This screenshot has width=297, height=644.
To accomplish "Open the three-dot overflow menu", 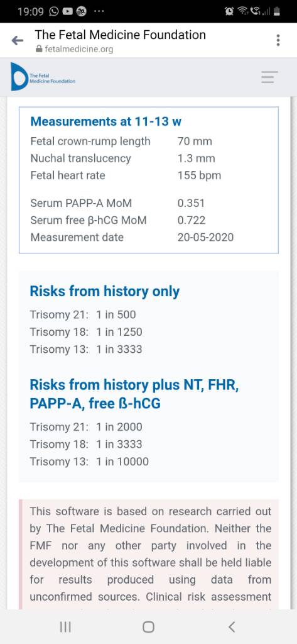I will [x=278, y=40].
